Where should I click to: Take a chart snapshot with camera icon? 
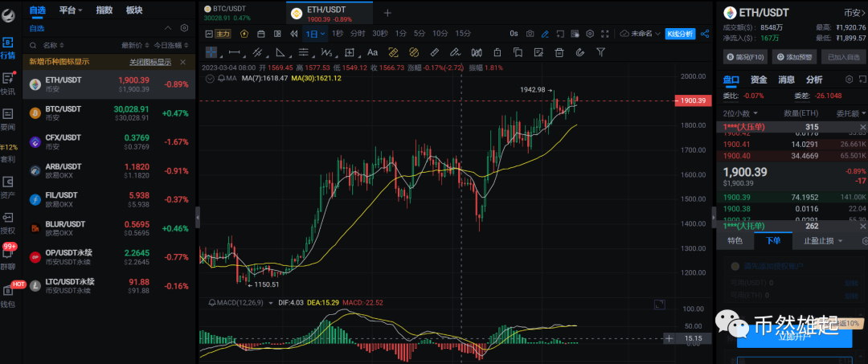[x=530, y=34]
